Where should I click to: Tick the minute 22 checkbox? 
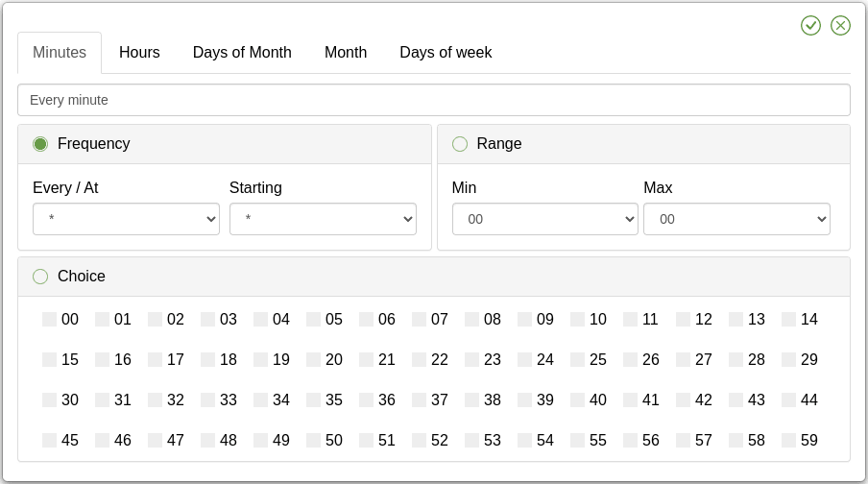[420, 360]
